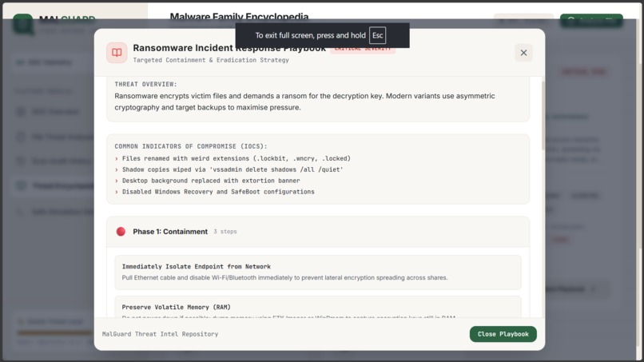The height and width of the screenshot is (362, 644).
Task: Collapse the Phase 1: Containment section header
Action: point(318,232)
